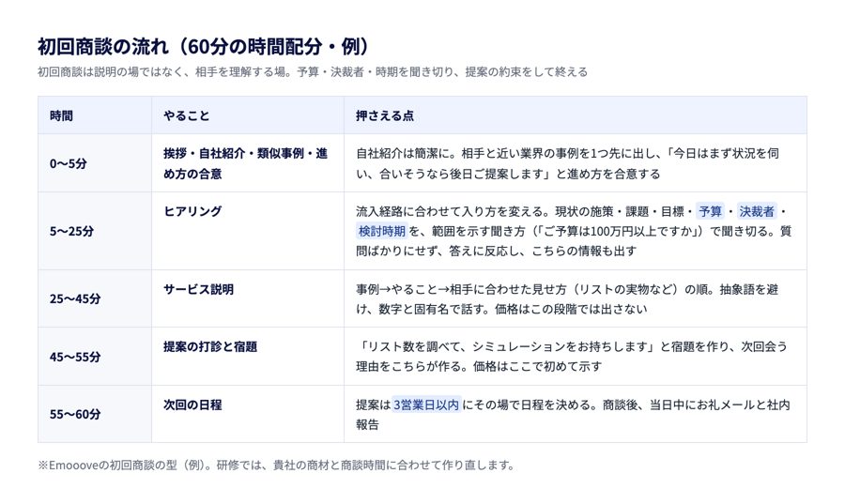Click the highlighted 検討時期 tag
845x504 pixels.
tap(381, 232)
